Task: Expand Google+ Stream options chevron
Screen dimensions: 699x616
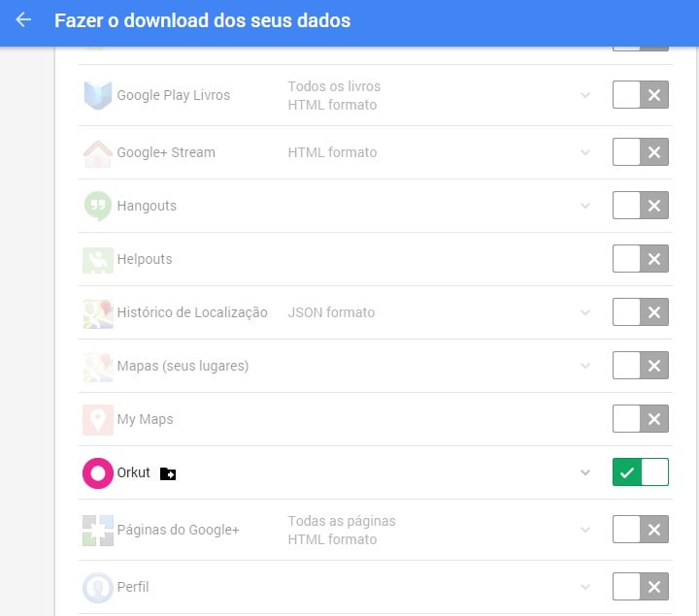Action: [x=585, y=152]
